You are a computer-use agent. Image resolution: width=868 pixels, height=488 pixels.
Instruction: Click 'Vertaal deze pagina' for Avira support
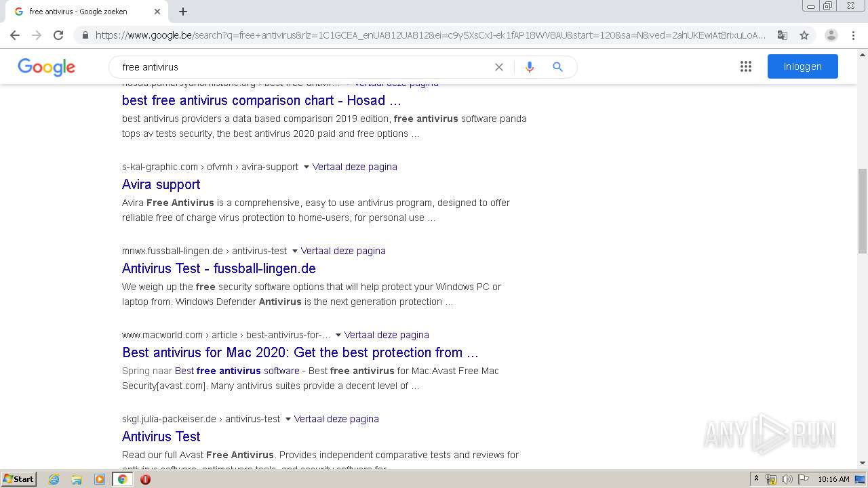355,167
